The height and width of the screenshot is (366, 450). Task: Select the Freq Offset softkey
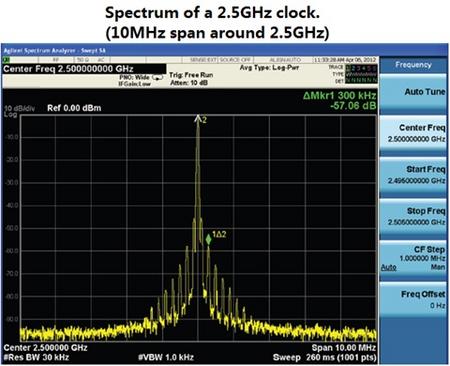click(x=413, y=299)
